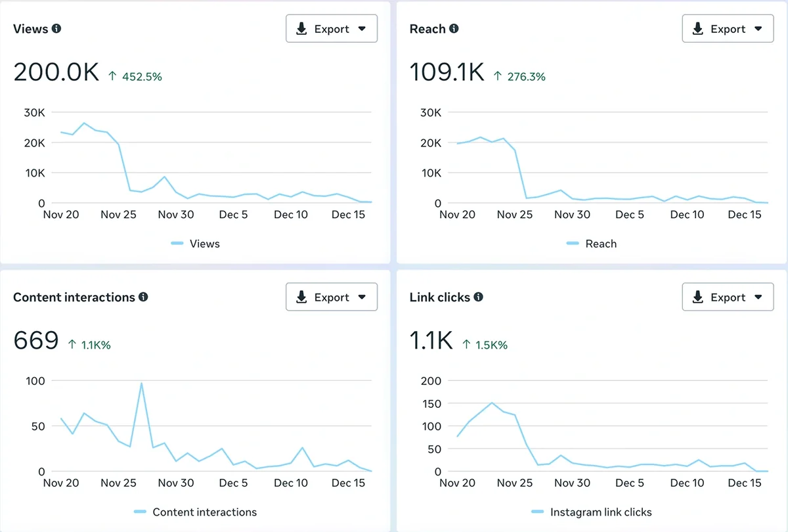Click Nov 25 label on Link clicks axis

click(x=515, y=483)
